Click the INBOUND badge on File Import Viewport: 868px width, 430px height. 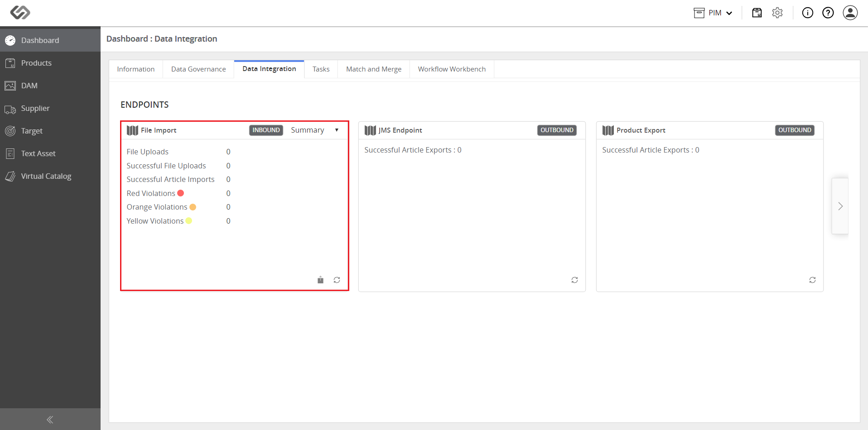[x=266, y=130]
